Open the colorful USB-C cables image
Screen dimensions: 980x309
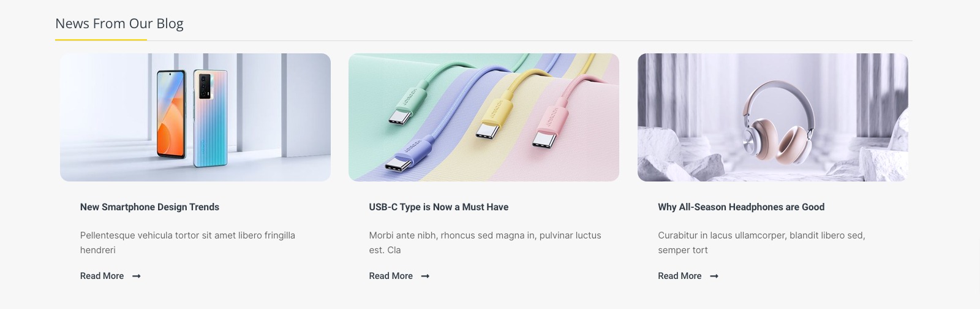pyautogui.click(x=484, y=117)
